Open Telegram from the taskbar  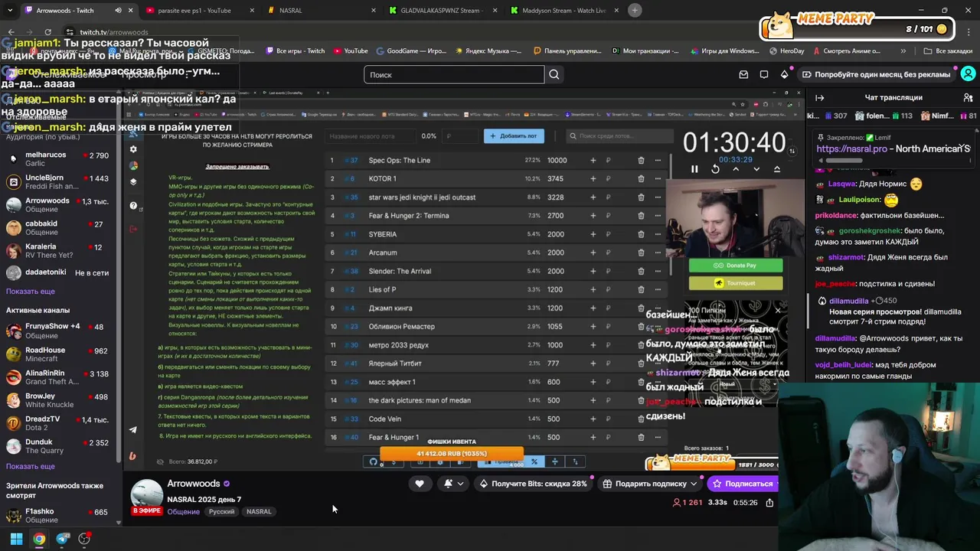click(x=63, y=539)
